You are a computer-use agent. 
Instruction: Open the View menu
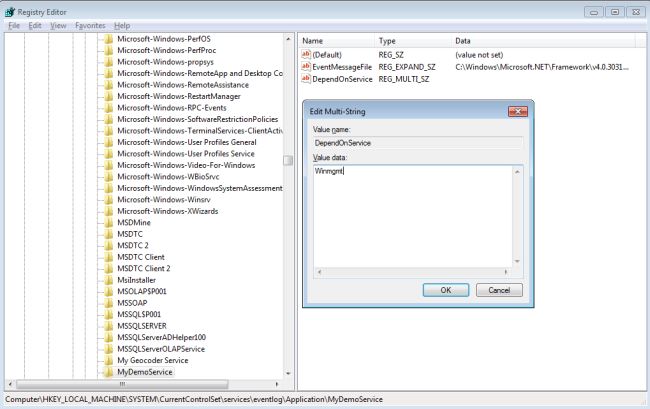point(58,26)
